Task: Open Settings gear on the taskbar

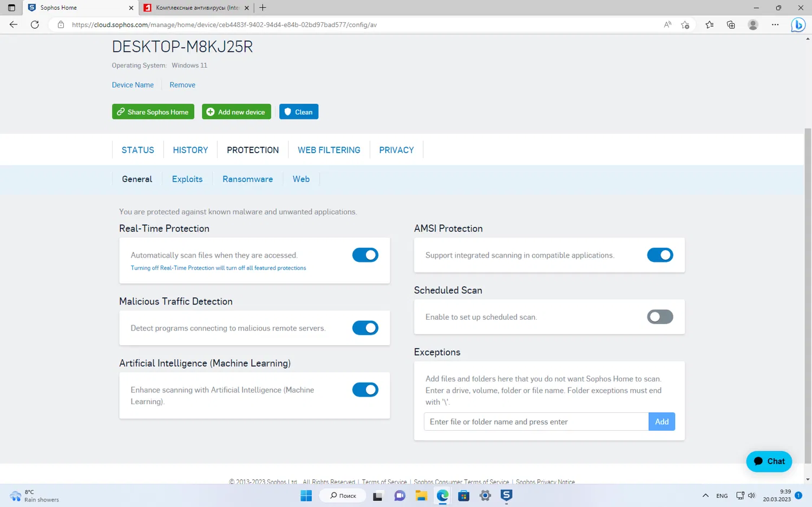Action: pos(485,496)
